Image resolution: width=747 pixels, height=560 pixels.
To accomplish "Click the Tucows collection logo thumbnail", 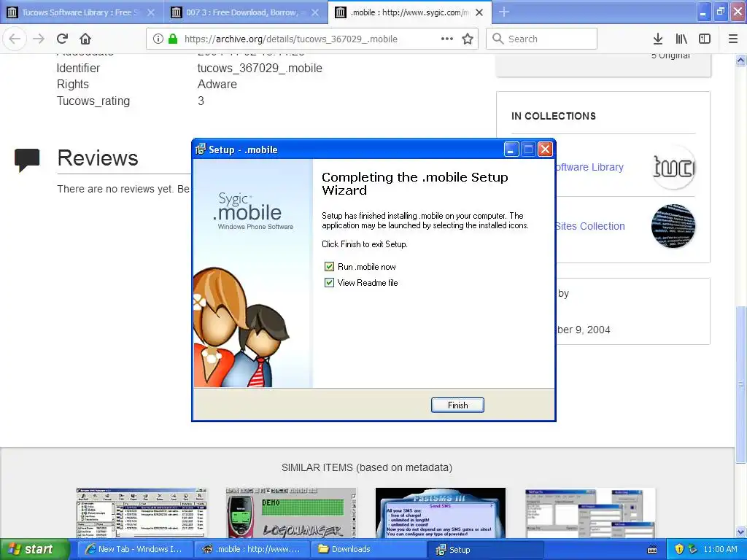I will [673, 167].
